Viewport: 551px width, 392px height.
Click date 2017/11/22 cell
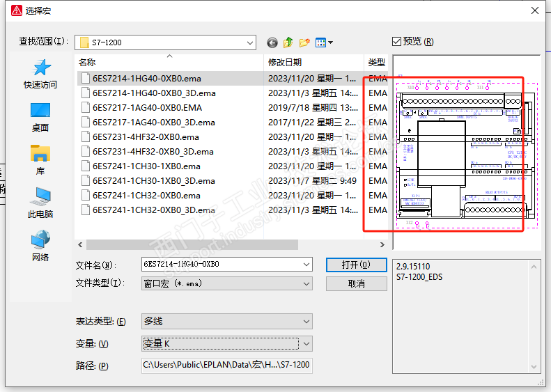(312, 123)
